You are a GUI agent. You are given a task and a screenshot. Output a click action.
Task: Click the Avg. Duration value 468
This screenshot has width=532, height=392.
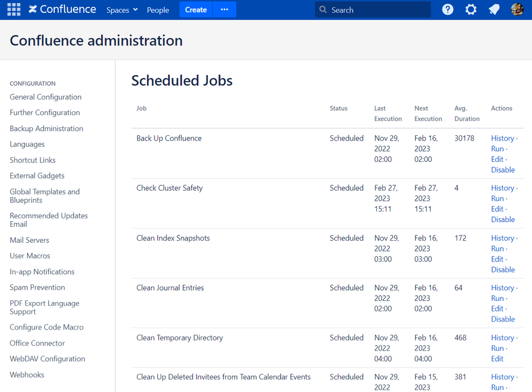[461, 338]
